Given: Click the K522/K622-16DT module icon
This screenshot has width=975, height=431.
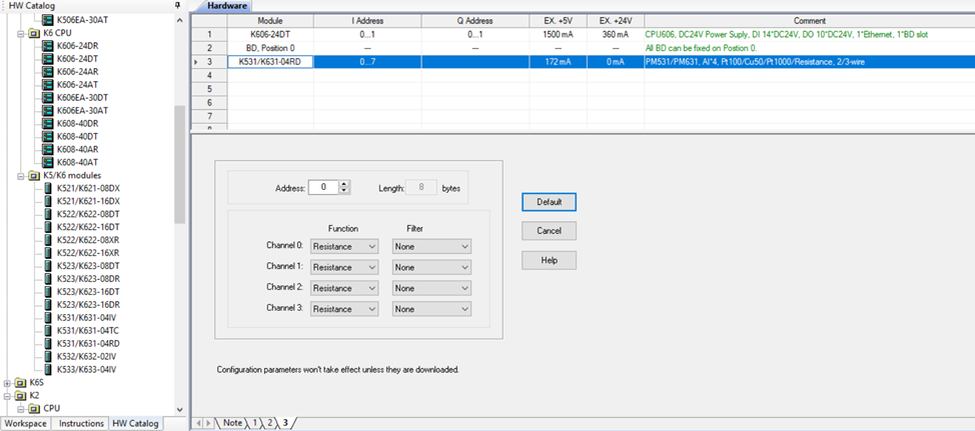Looking at the screenshot, I should [48, 227].
